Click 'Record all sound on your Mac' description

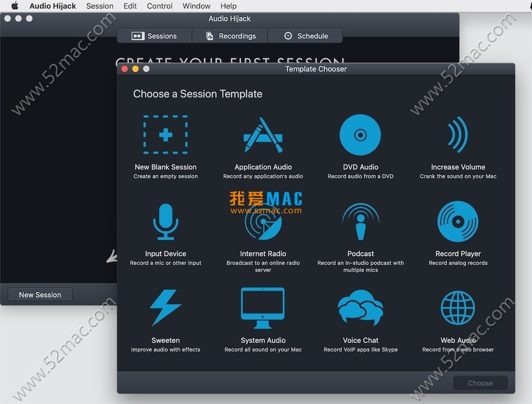pos(263,349)
